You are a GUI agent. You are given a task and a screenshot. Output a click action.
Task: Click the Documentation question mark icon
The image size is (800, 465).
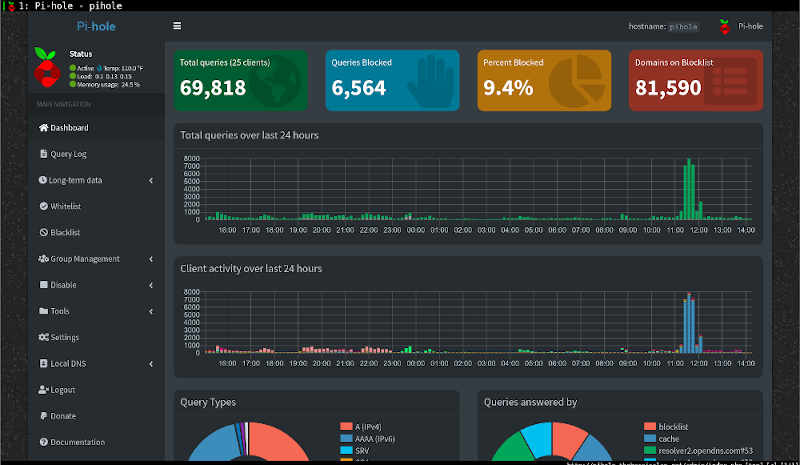click(43, 442)
